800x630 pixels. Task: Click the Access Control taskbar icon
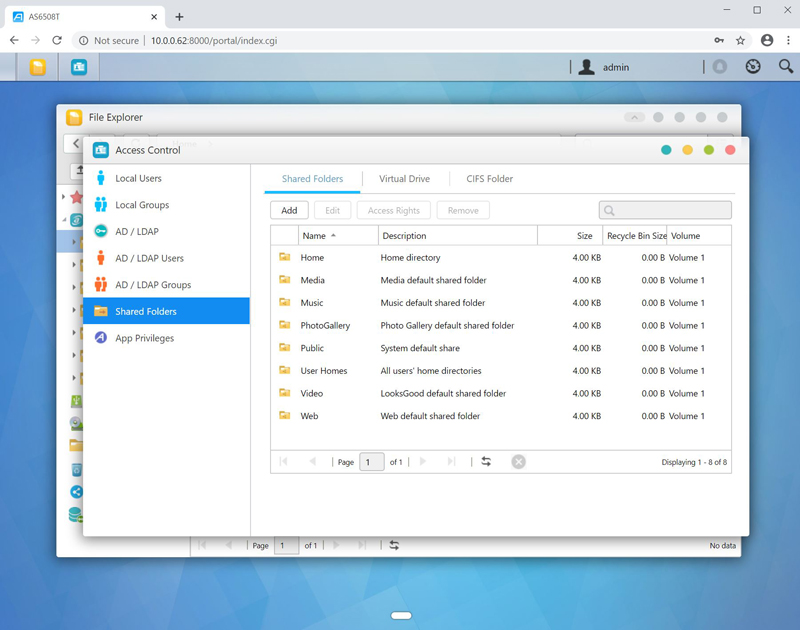click(79, 67)
